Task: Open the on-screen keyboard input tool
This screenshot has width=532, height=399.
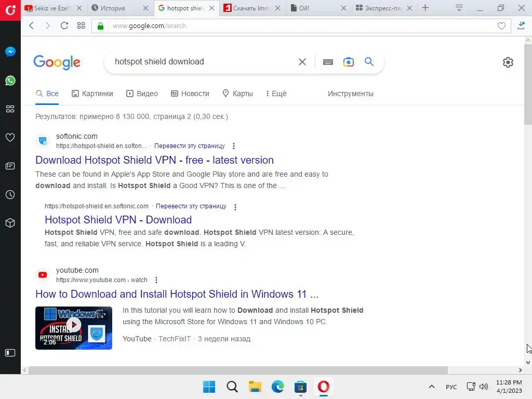Action: pos(328,62)
